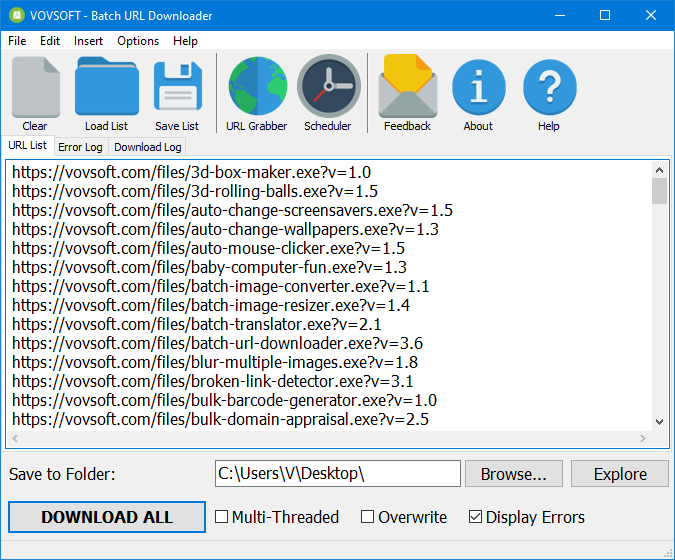This screenshot has height=560, width=675.
Task: Click the Clear blank-page icon
Action: tap(35, 87)
